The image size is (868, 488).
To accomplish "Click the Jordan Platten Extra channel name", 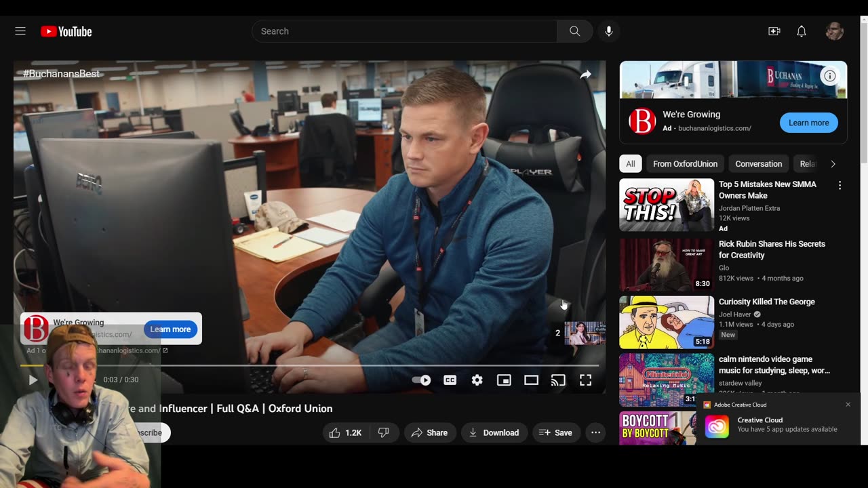I will pos(749,208).
